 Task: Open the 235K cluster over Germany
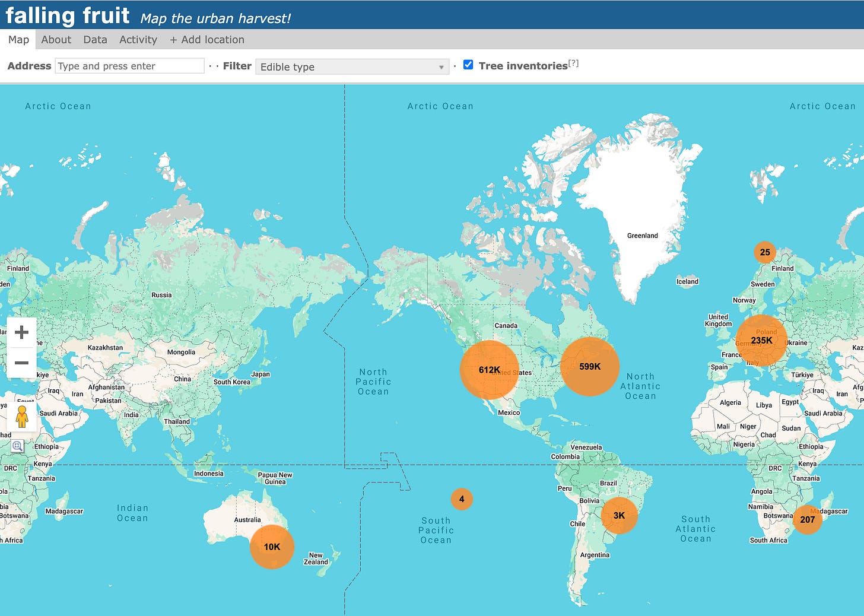[761, 341]
